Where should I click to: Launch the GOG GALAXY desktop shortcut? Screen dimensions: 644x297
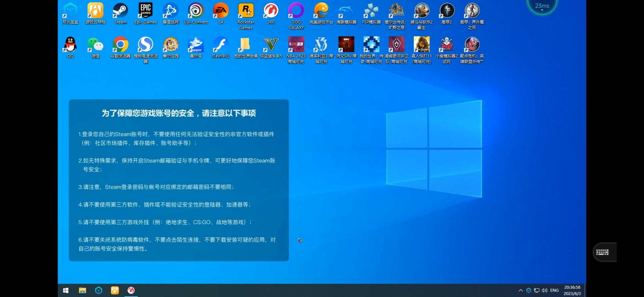tap(296, 16)
